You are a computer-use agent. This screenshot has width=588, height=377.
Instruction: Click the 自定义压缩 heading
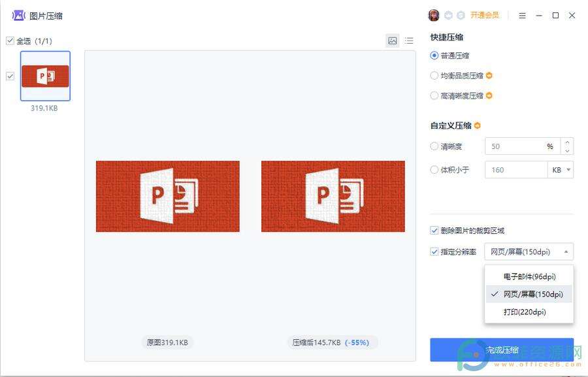tap(451, 125)
